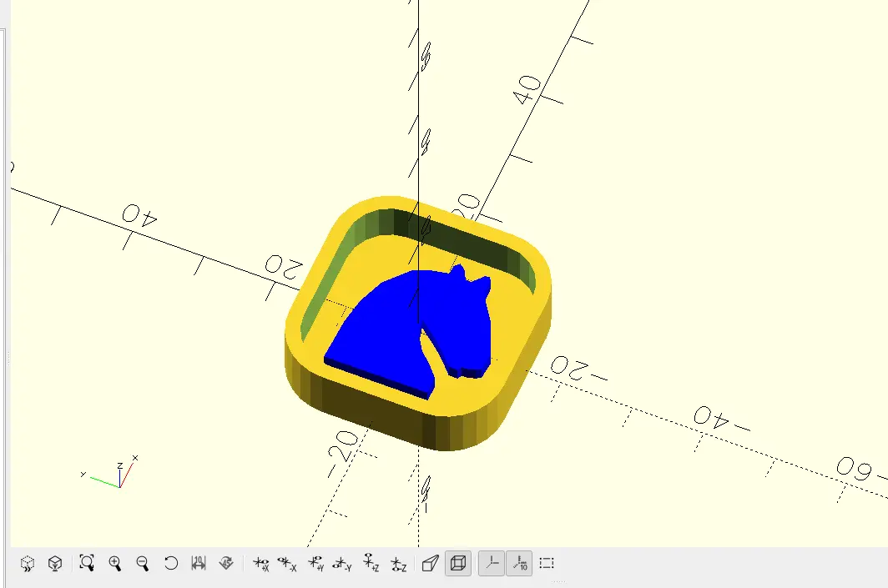Toggle orthogonal projection cube button

point(458,563)
